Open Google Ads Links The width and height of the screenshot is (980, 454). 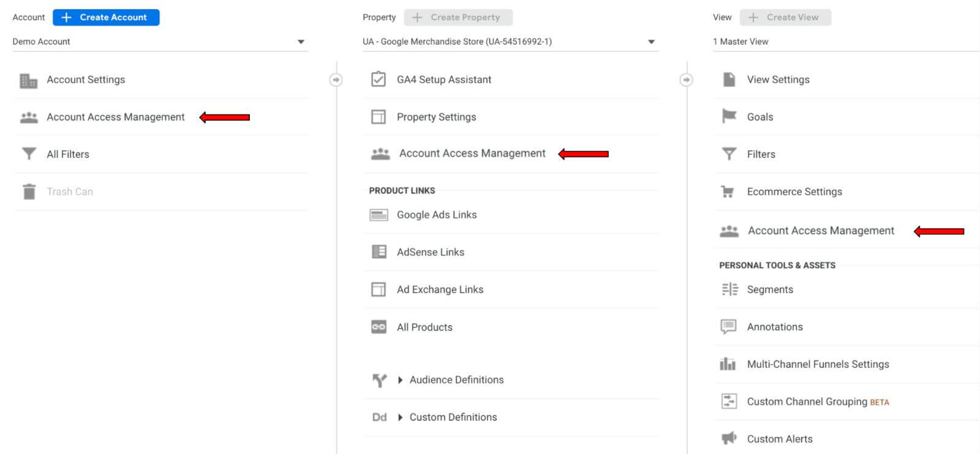click(x=436, y=215)
